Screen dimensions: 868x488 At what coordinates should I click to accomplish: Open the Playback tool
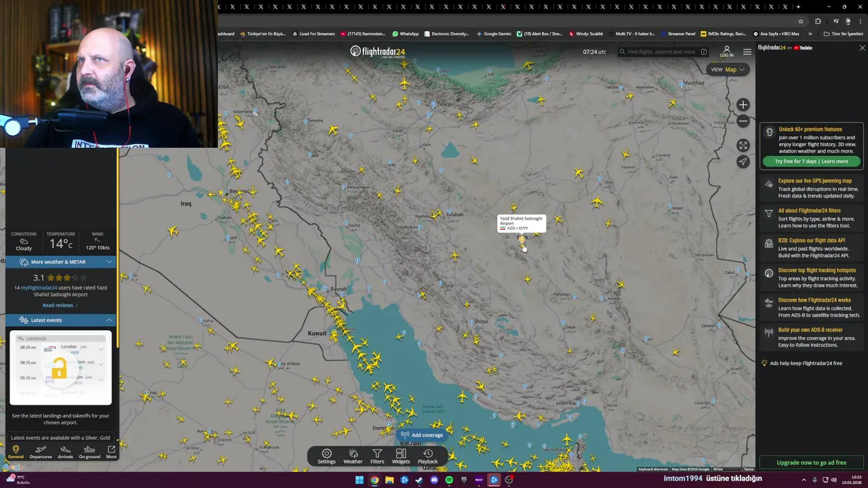[427, 456]
